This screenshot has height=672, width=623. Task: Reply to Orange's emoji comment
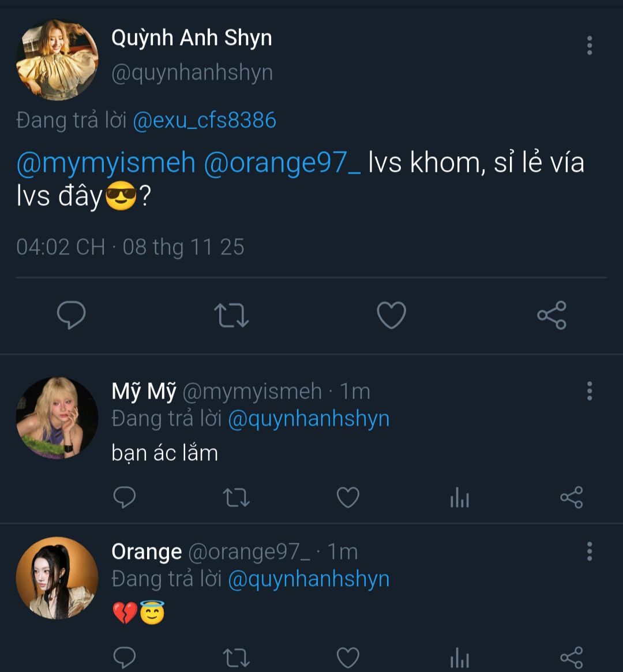(x=124, y=657)
